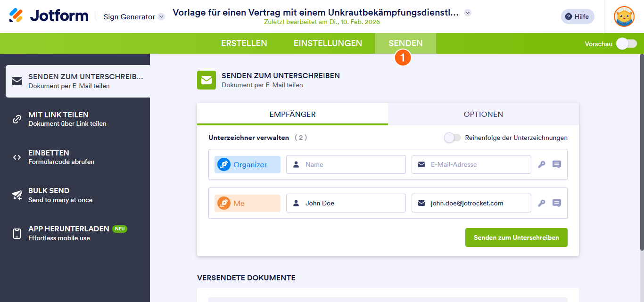
Task: Turn on the Vorschau switch
Action: (x=626, y=43)
